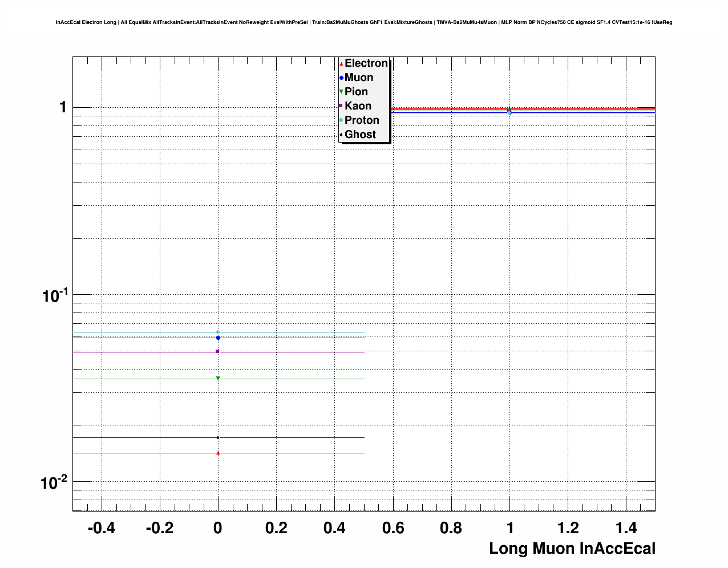The width and height of the screenshot is (728, 568).
Task: Click the blue circle marker beside Muon in legend
Action: pos(341,78)
